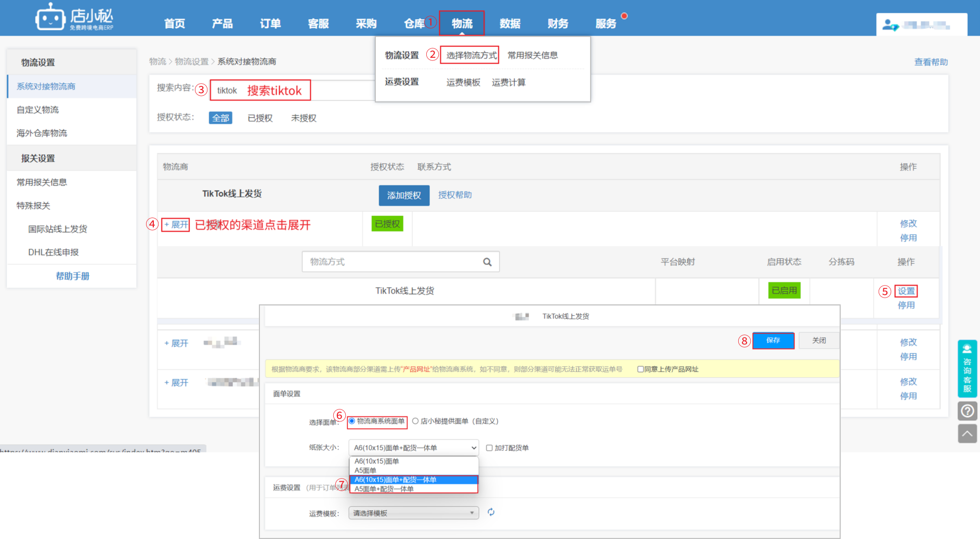
Task: Open 常用报关信息 sidebar item
Action: pyautogui.click(x=72, y=182)
